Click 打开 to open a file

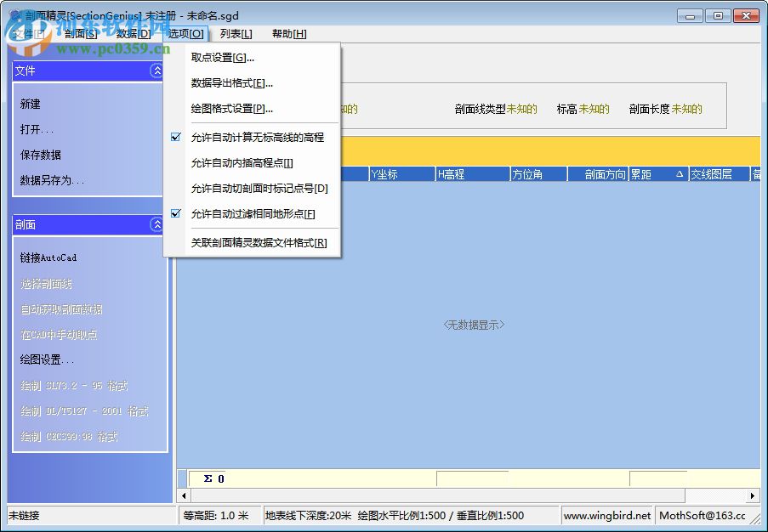(x=32, y=129)
